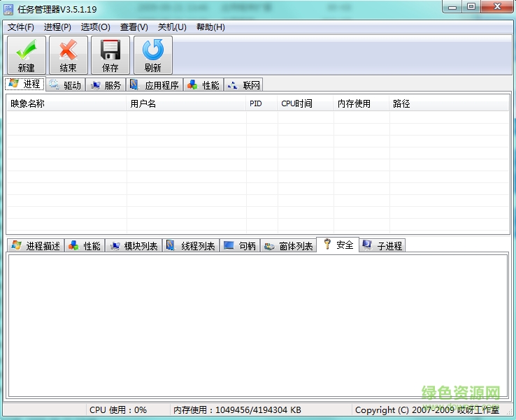Open the 进程(P) menu

[57, 27]
